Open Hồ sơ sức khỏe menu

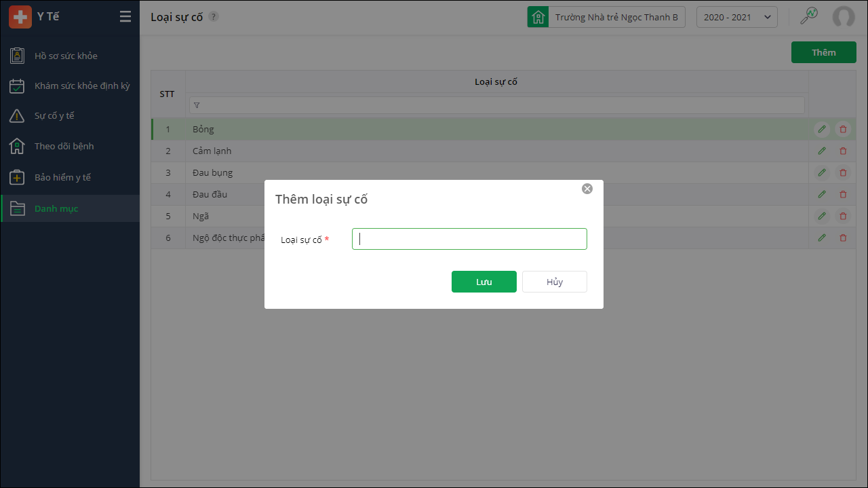coord(66,56)
